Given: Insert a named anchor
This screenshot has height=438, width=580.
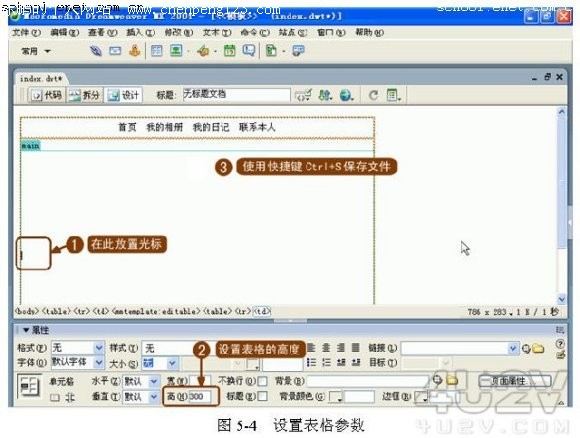Looking at the screenshot, I should click(x=135, y=51).
